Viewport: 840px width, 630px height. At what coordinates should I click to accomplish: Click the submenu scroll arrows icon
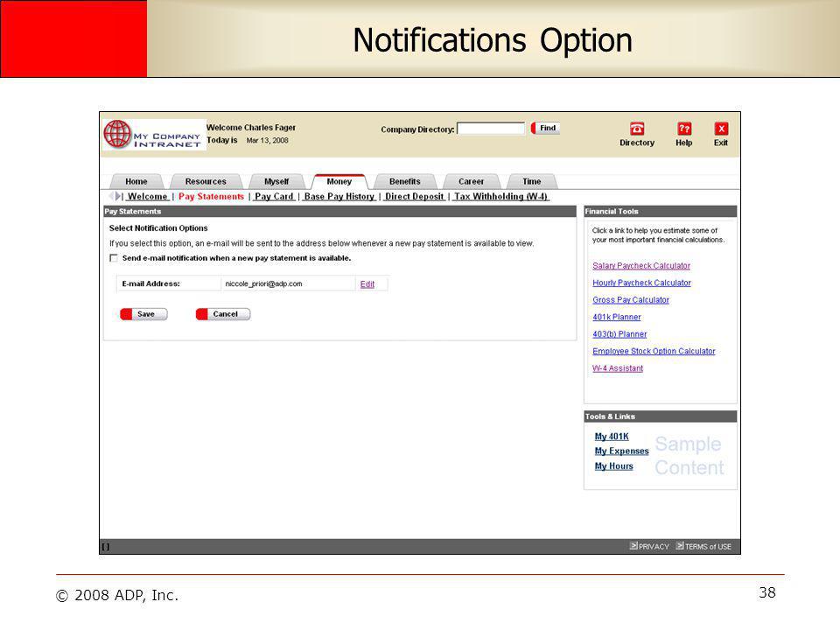(x=115, y=196)
